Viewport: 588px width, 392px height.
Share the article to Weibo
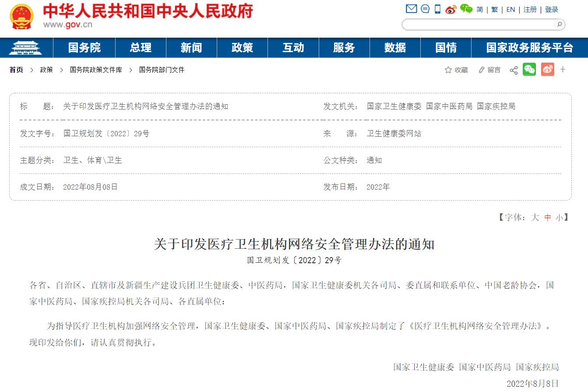click(547, 69)
